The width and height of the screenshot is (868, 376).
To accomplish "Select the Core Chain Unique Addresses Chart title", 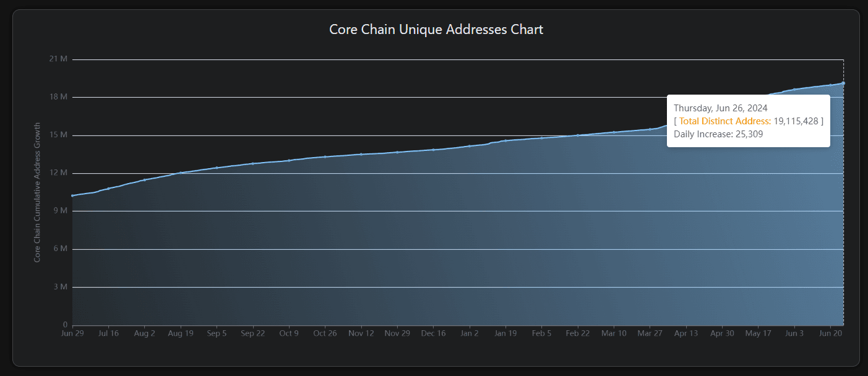I will [436, 29].
